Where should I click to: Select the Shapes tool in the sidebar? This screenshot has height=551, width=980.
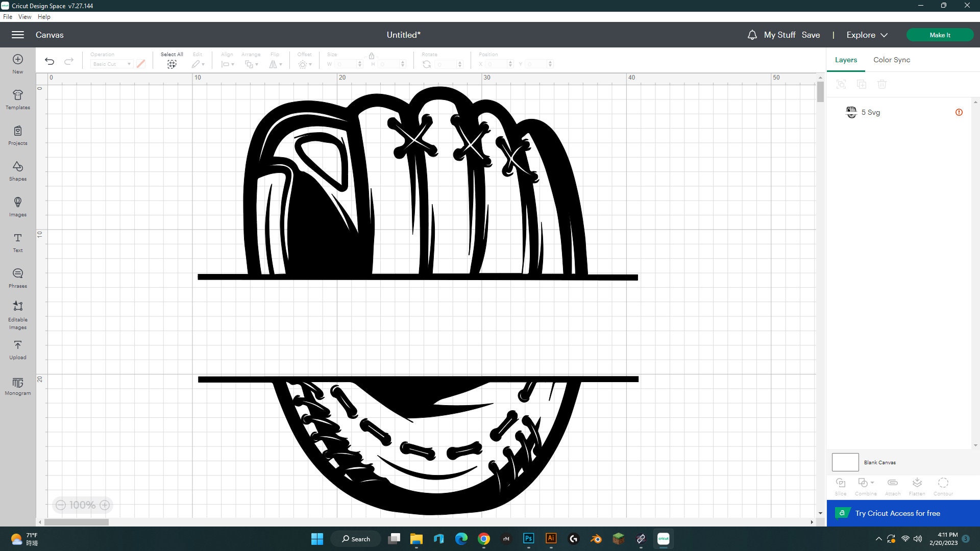click(x=17, y=171)
